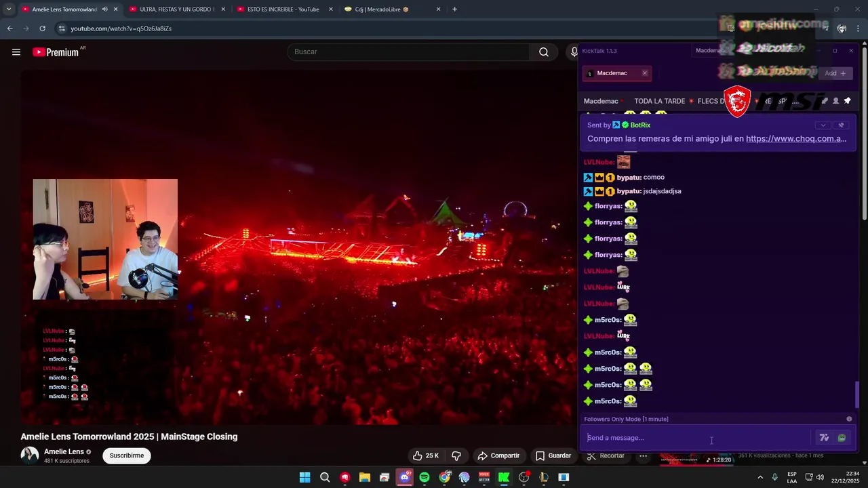Open Amelie Lens channel avatar
868x488 pixels.
point(30,455)
